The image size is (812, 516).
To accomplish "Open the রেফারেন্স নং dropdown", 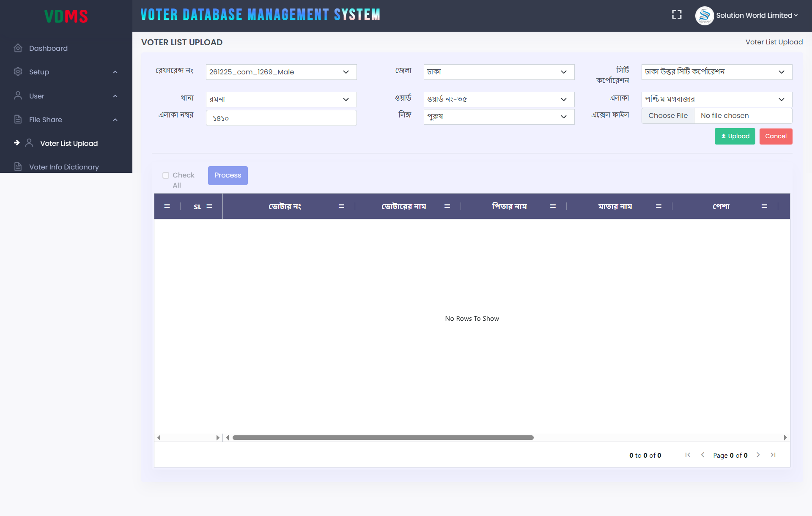I will coord(281,72).
